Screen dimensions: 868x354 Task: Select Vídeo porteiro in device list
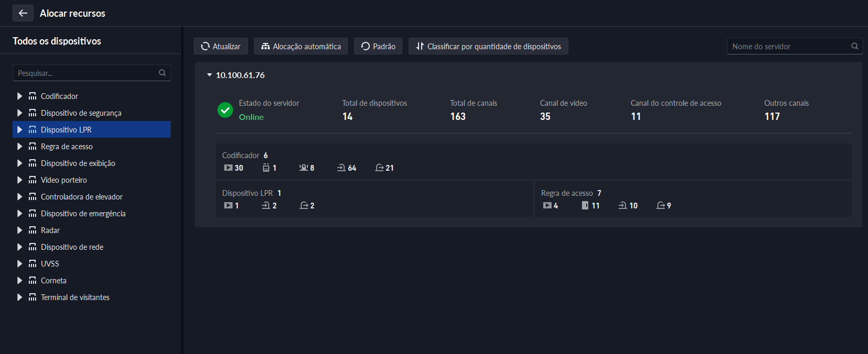64,180
